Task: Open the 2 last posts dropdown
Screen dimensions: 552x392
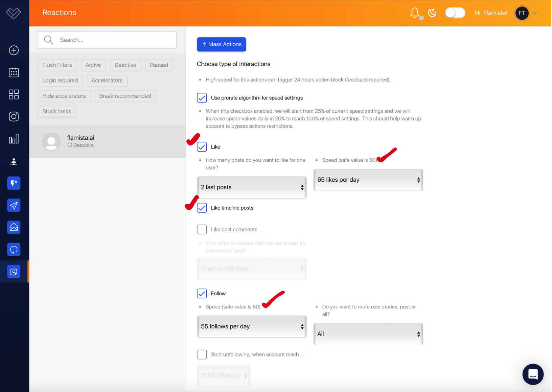Action: 252,187
